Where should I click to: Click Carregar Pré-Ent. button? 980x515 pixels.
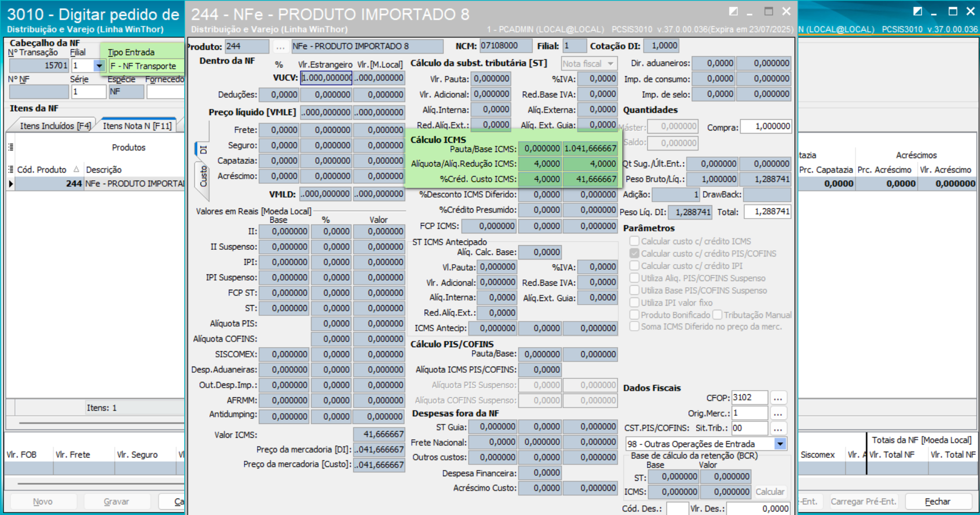(x=863, y=502)
